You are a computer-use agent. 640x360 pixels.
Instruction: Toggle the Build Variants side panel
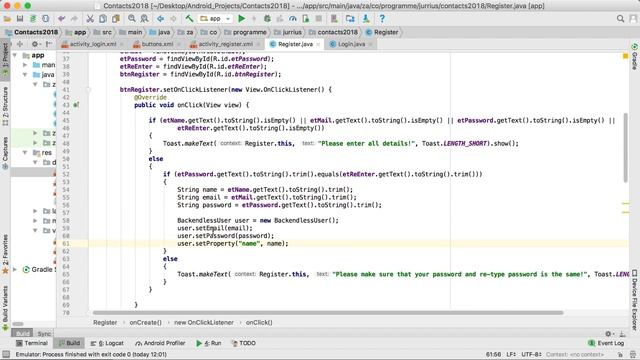(x=5, y=308)
